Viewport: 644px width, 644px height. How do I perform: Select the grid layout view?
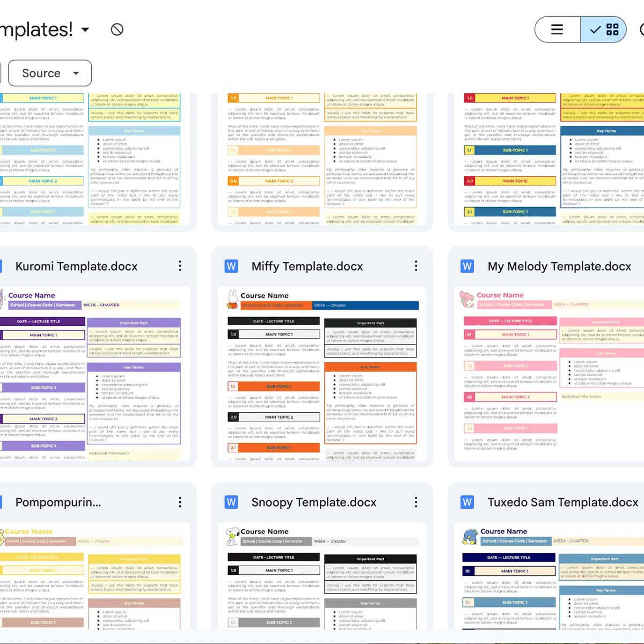[604, 30]
